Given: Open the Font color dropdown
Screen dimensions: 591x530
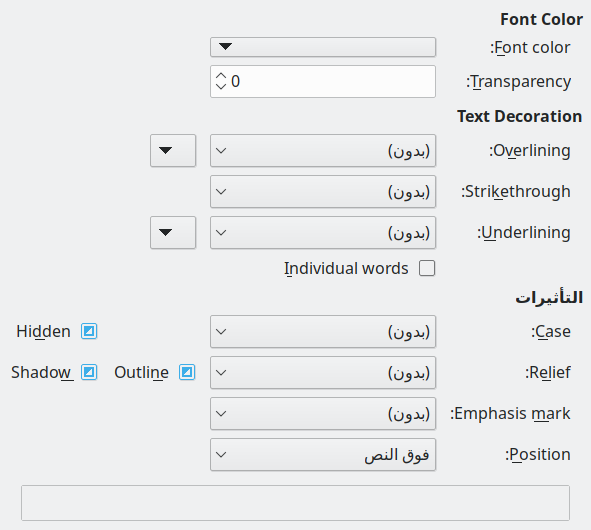Looking at the screenshot, I should pyautogui.click(x=323, y=47).
